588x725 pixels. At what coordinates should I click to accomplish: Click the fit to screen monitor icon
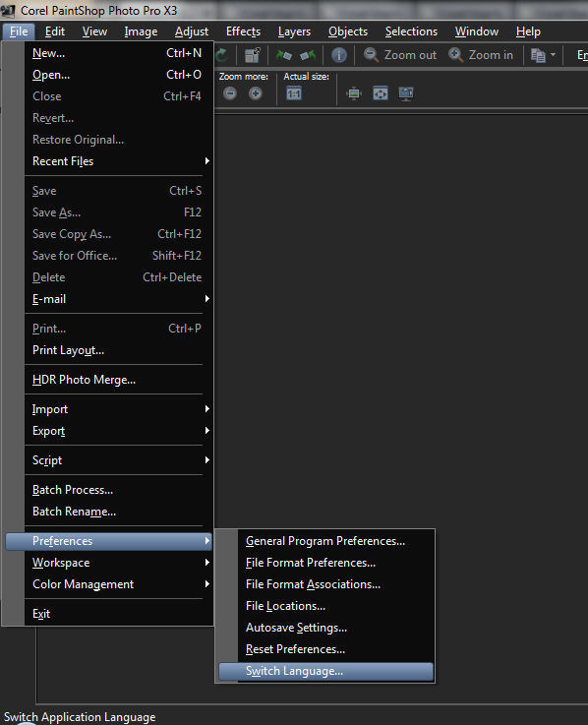[x=406, y=93]
